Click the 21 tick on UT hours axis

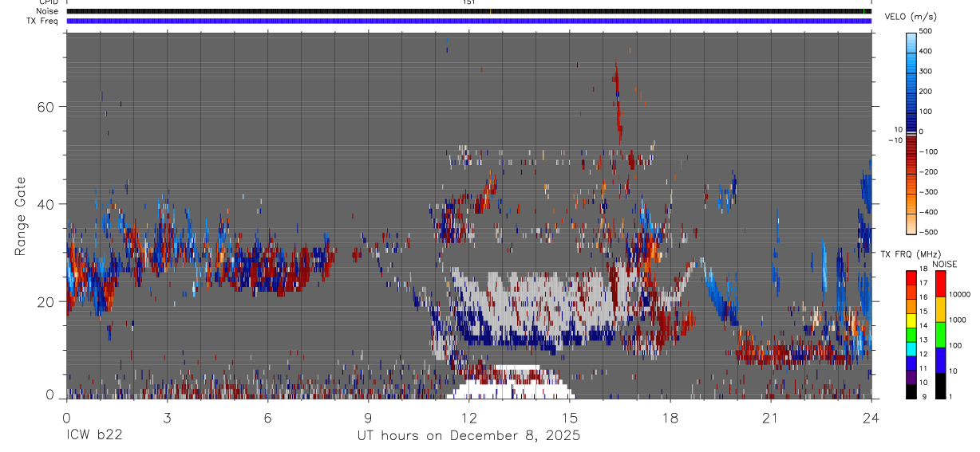(x=770, y=417)
